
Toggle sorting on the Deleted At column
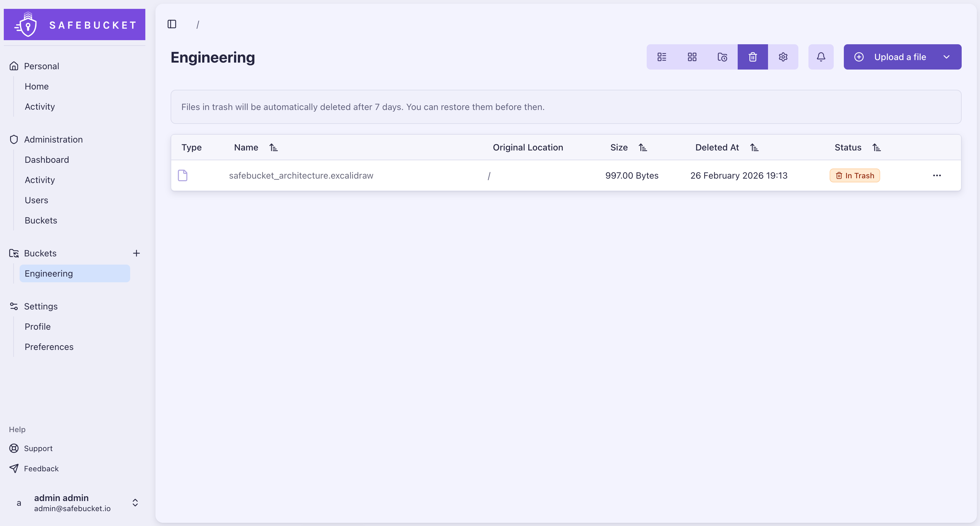tap(755, 147)
